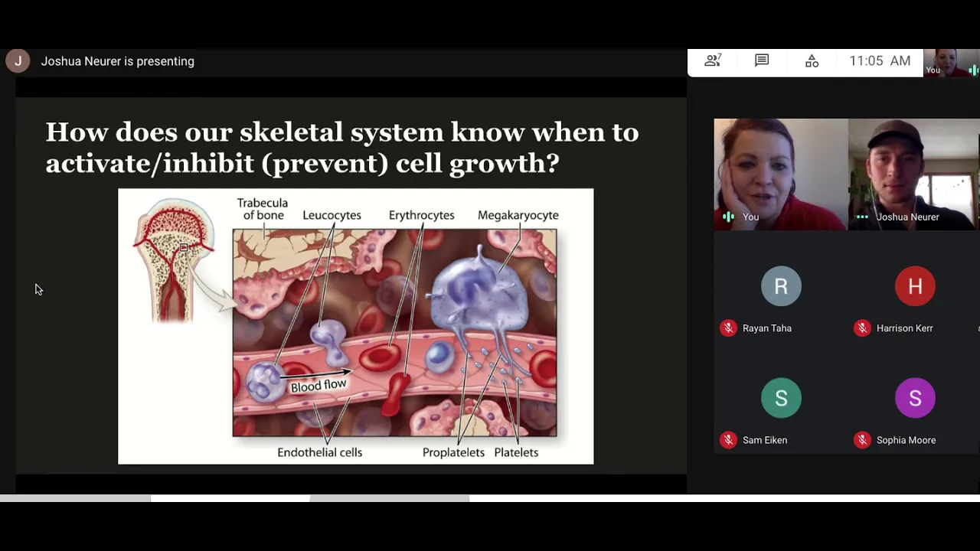The height and width of the screenshot is (551, 980).
Task: Select your self-view thumbnail in top corner
Action: tap(952, 63)
